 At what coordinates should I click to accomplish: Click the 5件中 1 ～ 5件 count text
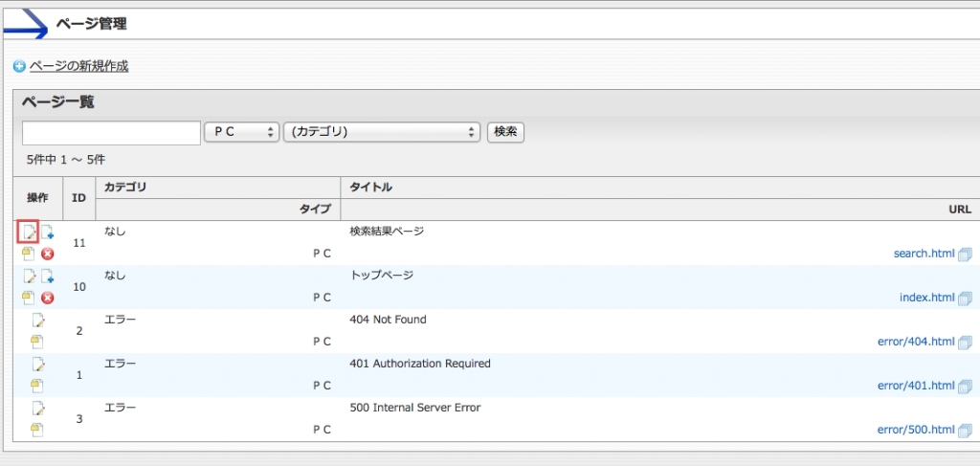tap(66, 160)
